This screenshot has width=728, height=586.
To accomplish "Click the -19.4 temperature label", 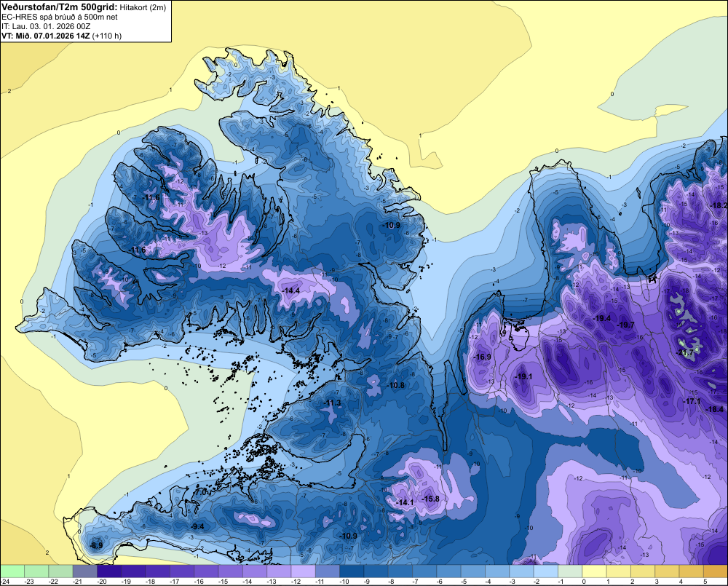I will [602, 319].
